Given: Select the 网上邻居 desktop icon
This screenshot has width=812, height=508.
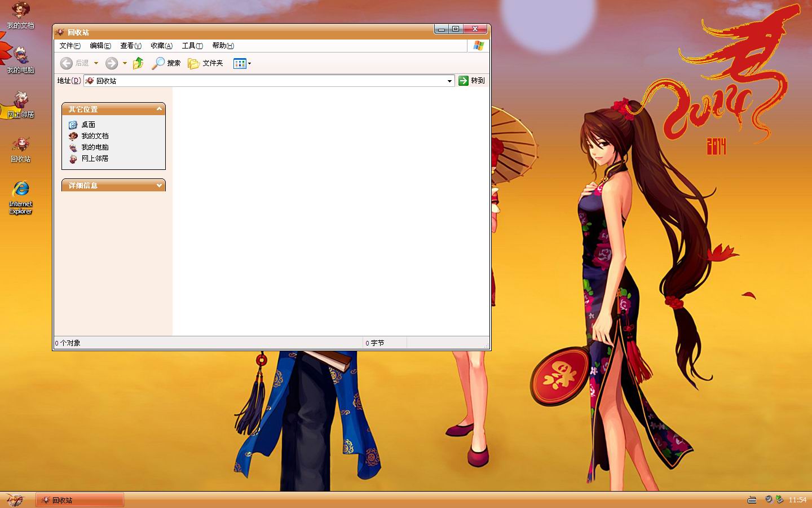Looking at the screenshot, I should pos(20,104).
